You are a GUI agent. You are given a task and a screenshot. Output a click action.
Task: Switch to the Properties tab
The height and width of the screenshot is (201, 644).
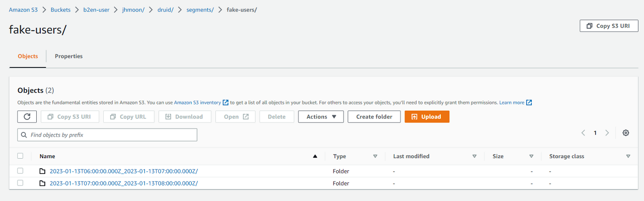[x=69, y=56]
